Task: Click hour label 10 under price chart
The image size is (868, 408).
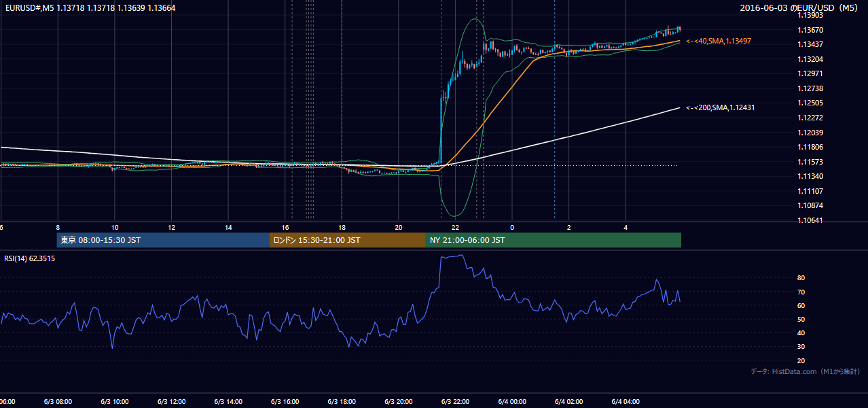Action: coord(115,227)
